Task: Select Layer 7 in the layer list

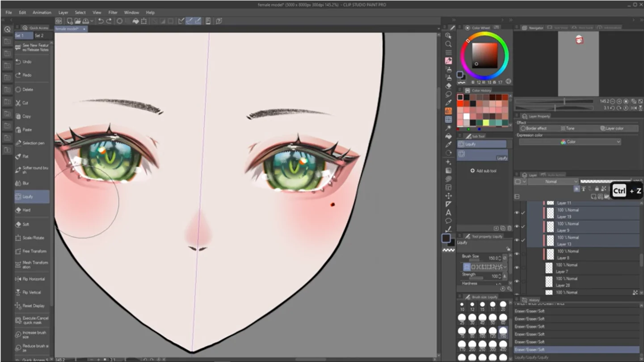Action: [583, 268]
